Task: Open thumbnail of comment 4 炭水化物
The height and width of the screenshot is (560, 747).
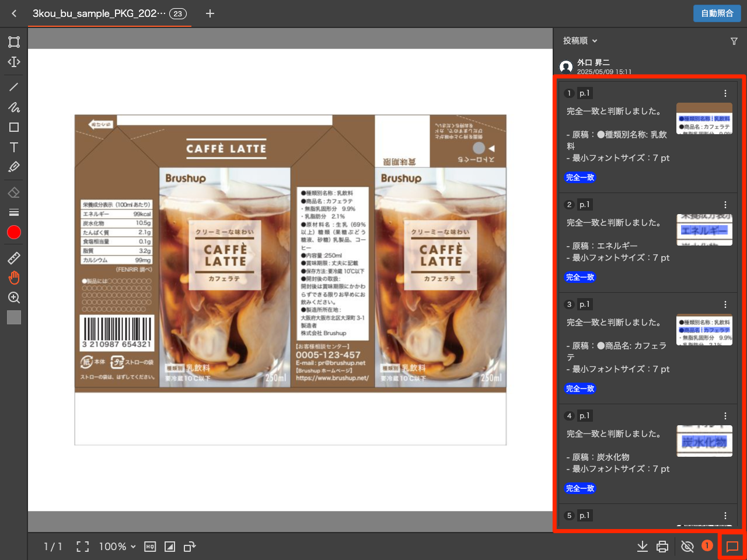Action: coord(704,441)
